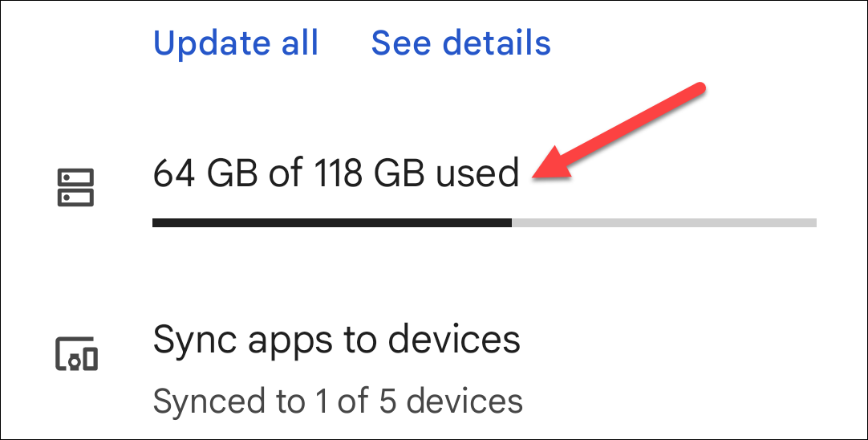
Task: Click the end of the storage usage fill
Action: click(x=510, y=222)
